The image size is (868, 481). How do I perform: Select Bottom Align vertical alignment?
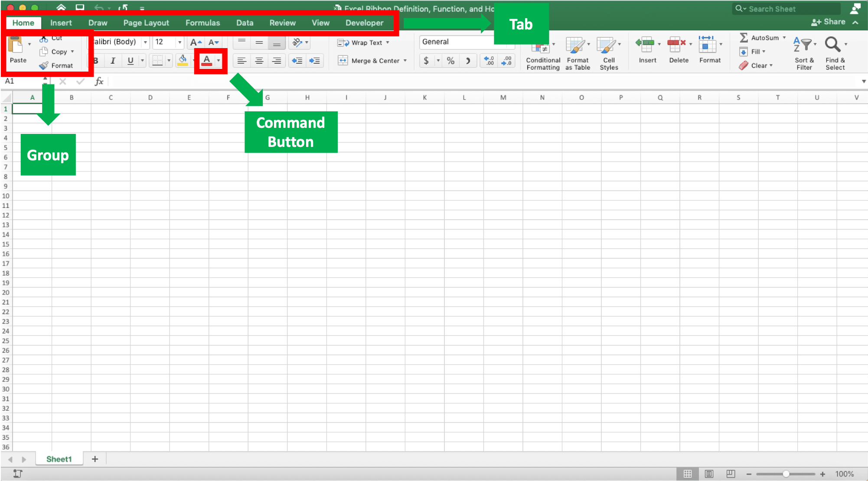pos(277,43)
